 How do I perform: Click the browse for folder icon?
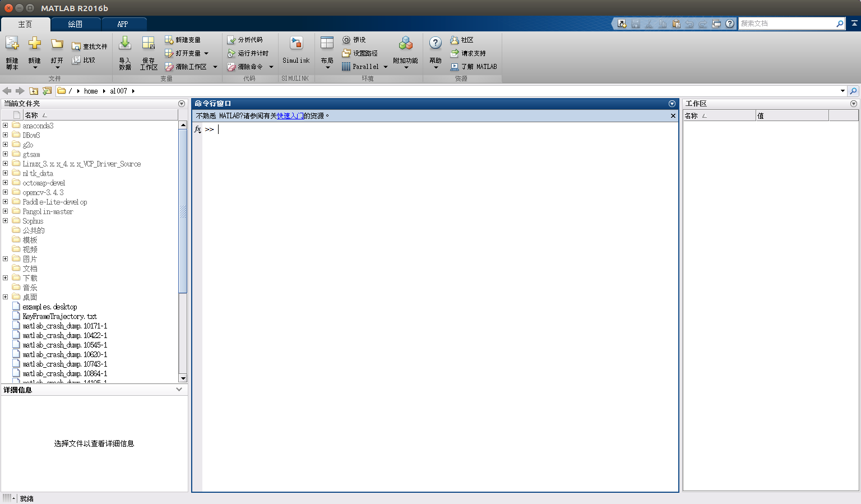[x=47, y=91]
